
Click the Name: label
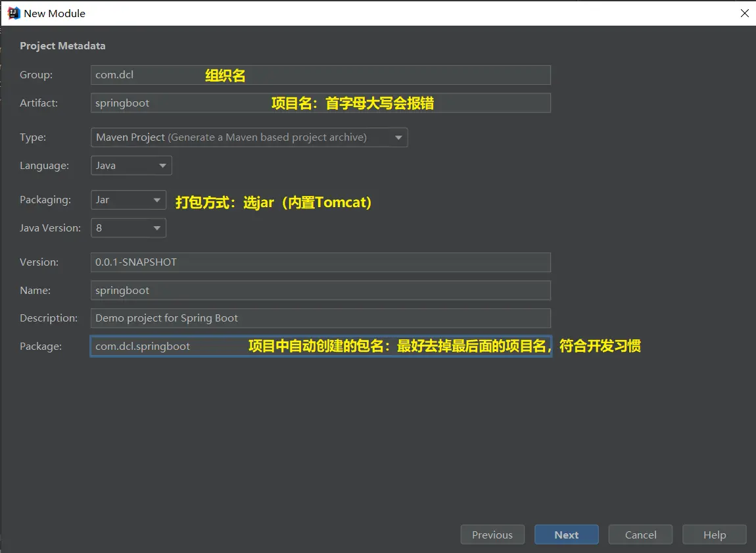point(35,290)
